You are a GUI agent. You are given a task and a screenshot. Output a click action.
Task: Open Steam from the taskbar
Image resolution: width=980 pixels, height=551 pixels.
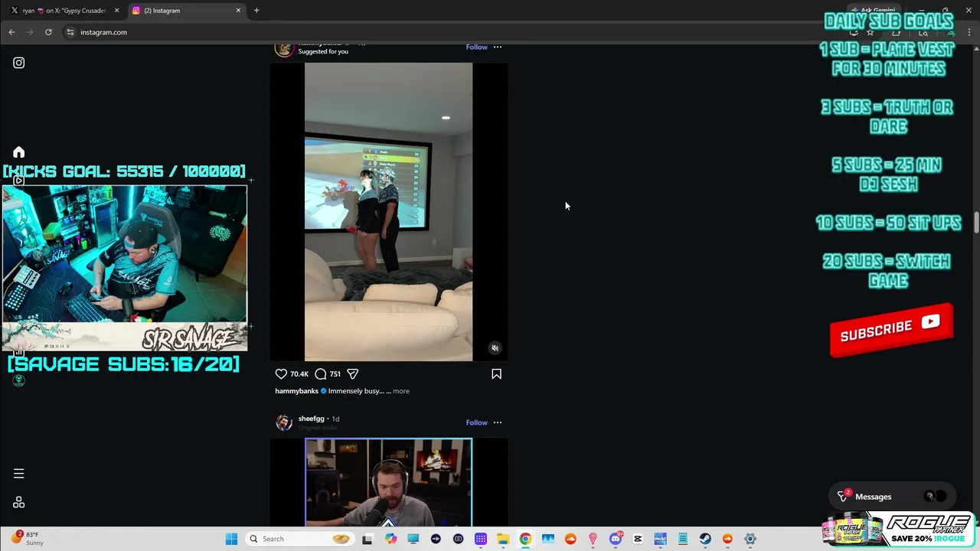(x=705, y=539)
